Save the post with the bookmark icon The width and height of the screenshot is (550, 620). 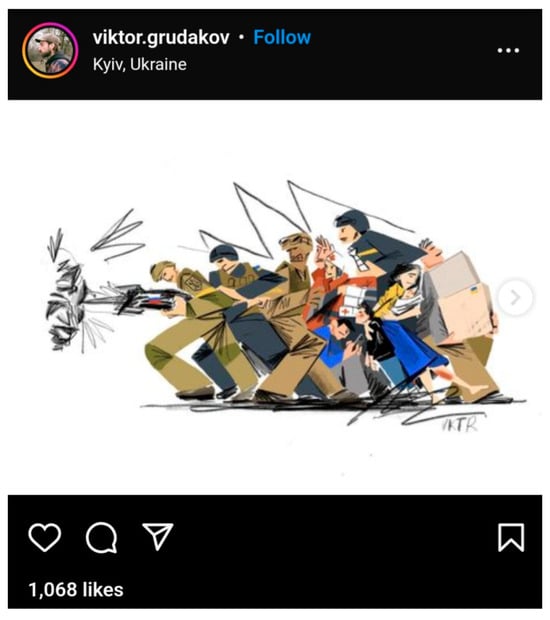click(x=511, y=537)
